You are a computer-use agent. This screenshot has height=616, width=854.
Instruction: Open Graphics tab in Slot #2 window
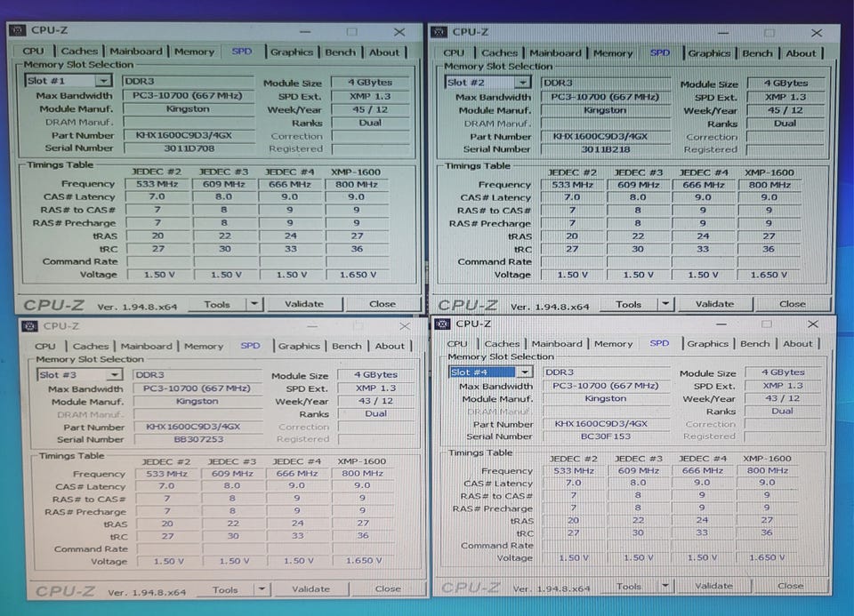[x=709, y=53]
